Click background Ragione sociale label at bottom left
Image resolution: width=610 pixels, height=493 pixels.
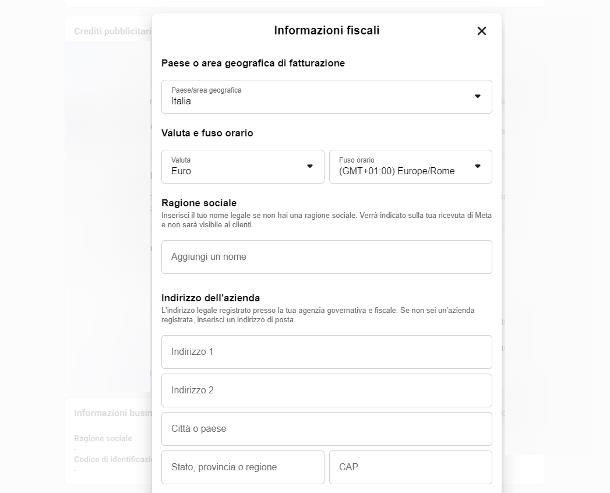tap(103, 438)
